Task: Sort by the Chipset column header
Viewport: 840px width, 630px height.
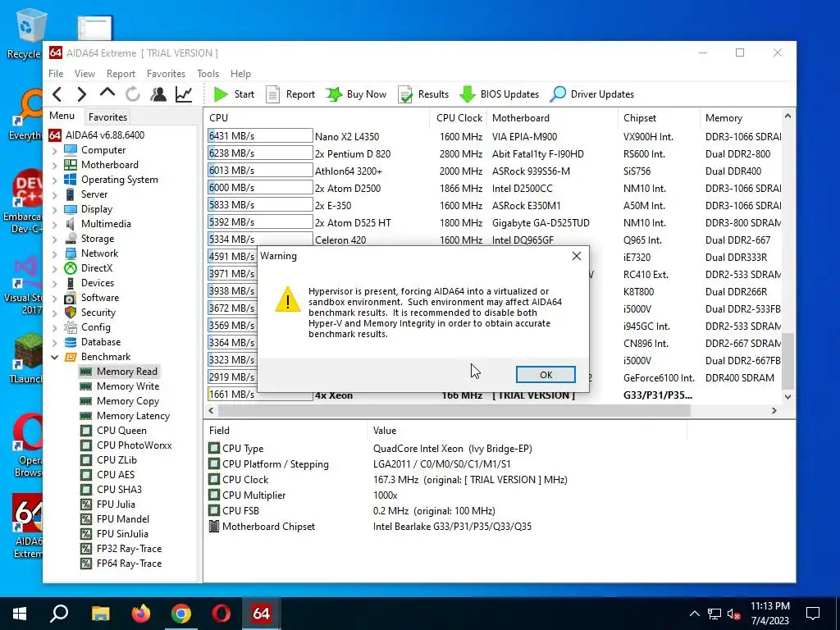Action: point(659,118)
